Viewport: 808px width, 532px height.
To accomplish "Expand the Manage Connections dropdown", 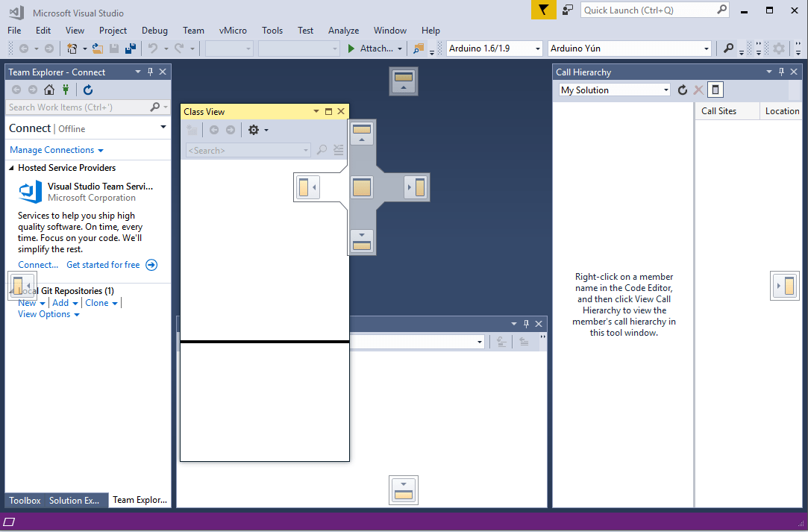I will (101, 151).
